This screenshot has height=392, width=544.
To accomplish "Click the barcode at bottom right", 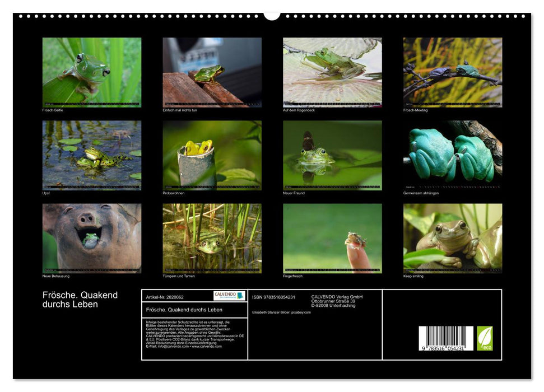I will (445, 339).
